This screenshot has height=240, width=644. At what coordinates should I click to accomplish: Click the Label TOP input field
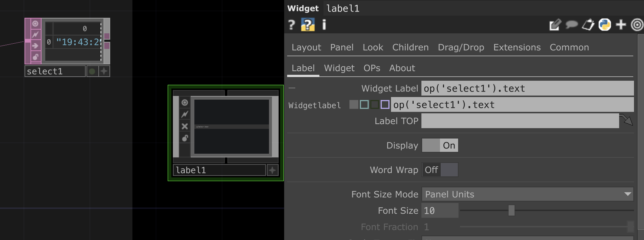click(520, 121)
